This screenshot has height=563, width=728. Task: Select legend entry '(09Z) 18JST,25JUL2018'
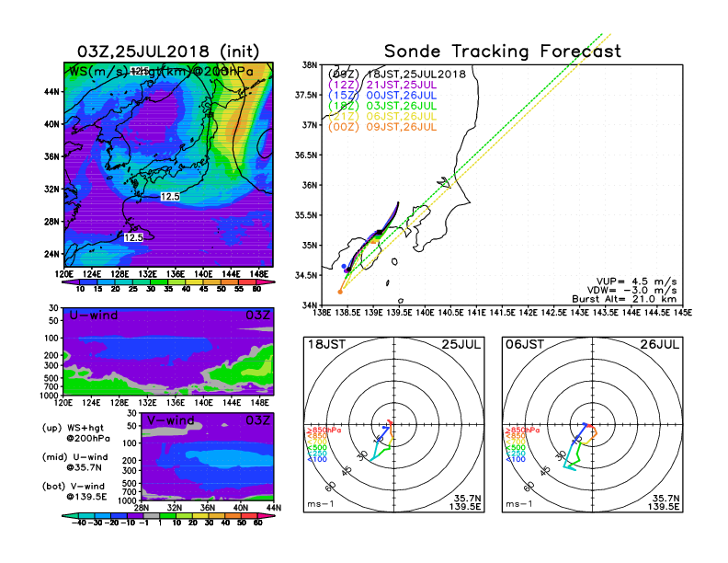tap(397, 74)
